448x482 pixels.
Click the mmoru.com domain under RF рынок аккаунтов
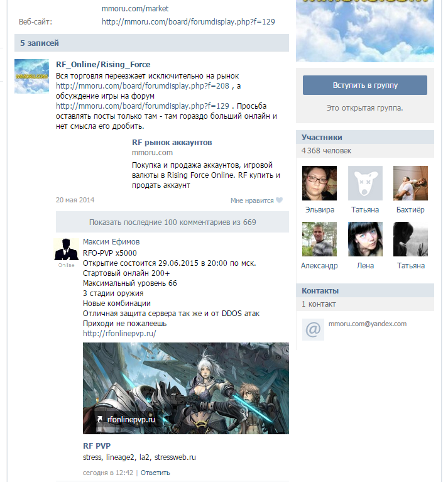click(152, 153)
